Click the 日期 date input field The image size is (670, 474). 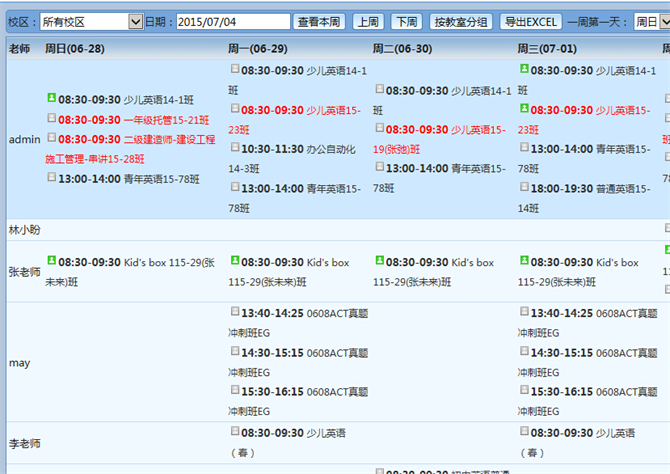(233, 21)
